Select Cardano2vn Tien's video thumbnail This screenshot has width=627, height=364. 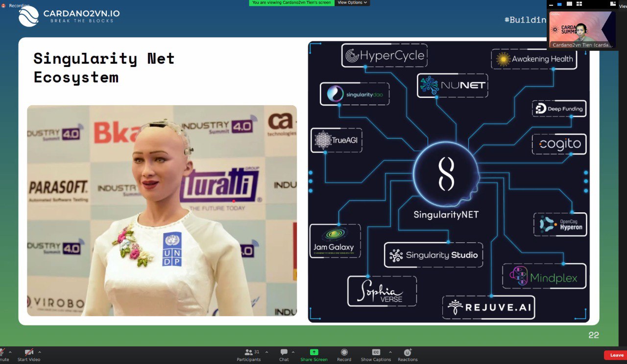point(582,30)
